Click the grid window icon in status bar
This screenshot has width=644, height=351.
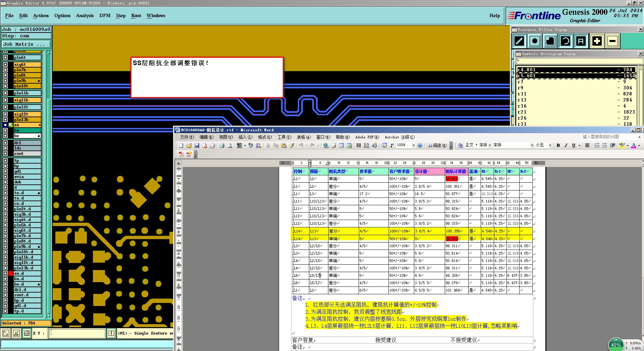tap(26, 333)
